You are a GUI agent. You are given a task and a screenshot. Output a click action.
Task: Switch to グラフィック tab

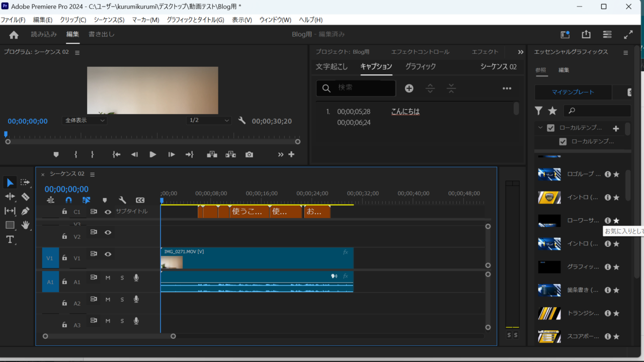421,66
